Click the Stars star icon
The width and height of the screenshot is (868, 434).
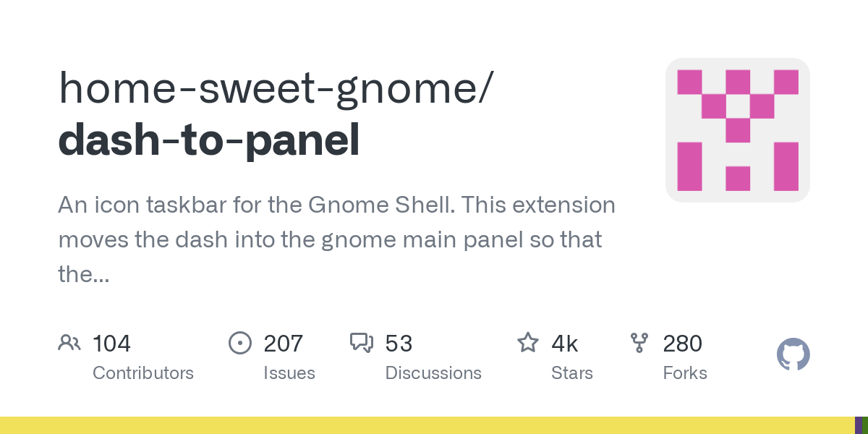(x=528, y=343)
